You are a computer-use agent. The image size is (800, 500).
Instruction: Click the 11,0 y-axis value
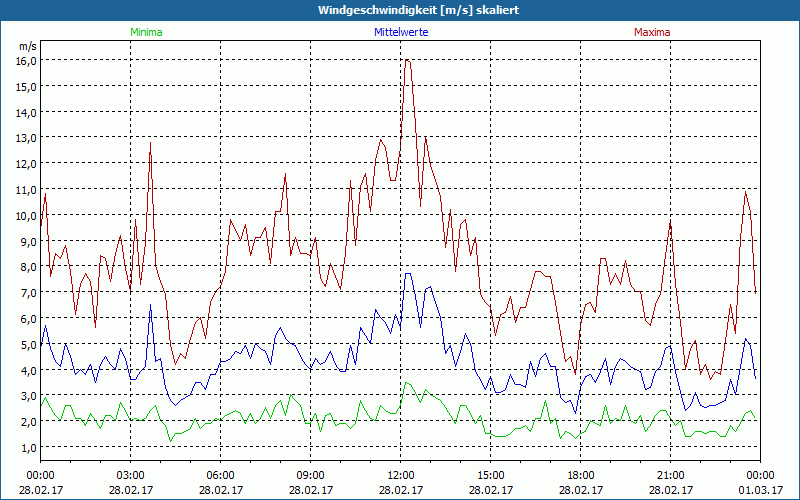pos(27,189)
